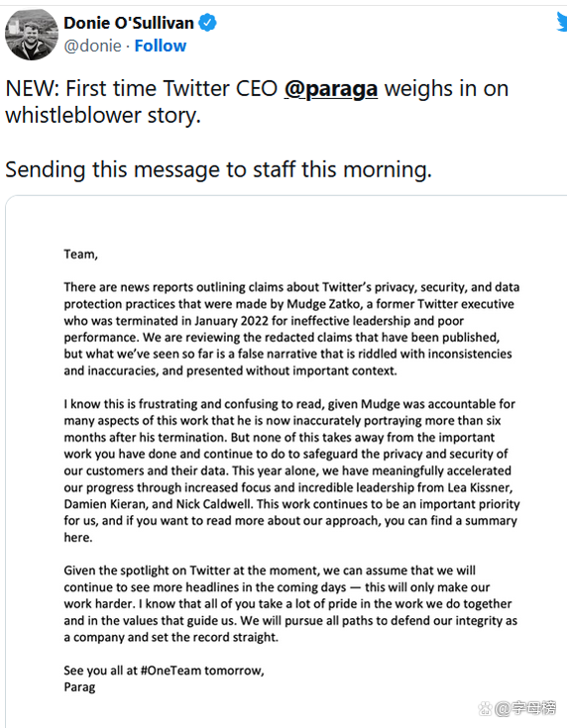The width and height of the screenshot is (567, 728).
Task: Click the paw watermark icon
Action: [x=485, y=708]
